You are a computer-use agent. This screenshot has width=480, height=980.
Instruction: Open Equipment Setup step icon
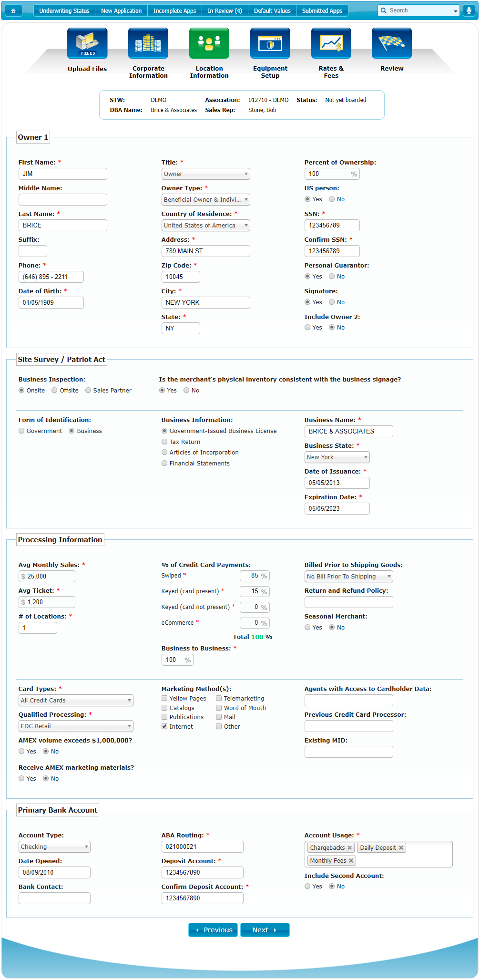[270, 43]
